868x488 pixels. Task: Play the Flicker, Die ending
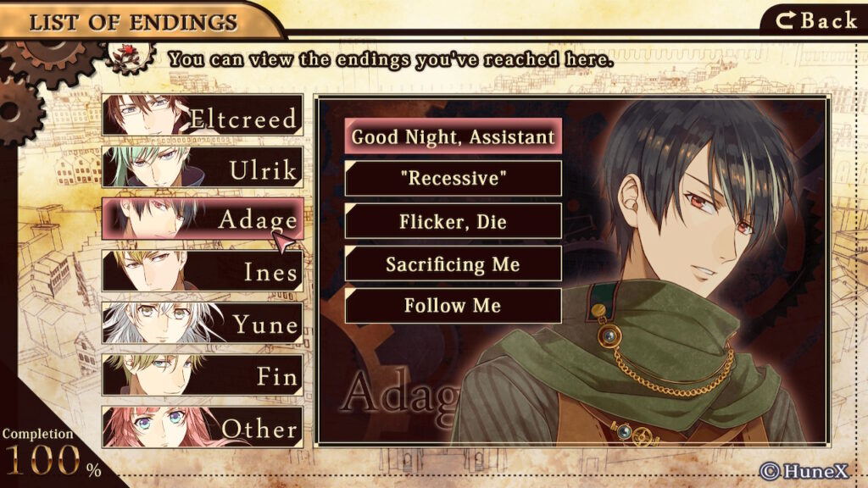point(453,221)
